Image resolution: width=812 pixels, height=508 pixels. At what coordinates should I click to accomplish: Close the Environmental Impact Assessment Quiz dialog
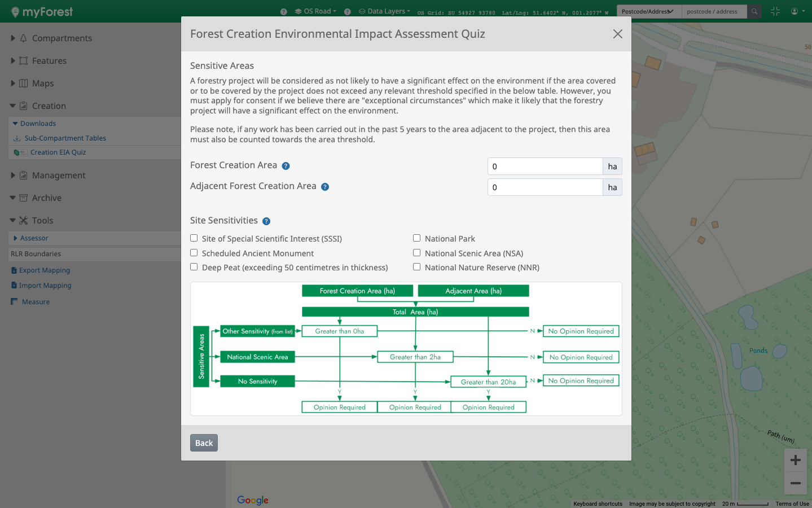pyautogui.click(x=618, y=34)
